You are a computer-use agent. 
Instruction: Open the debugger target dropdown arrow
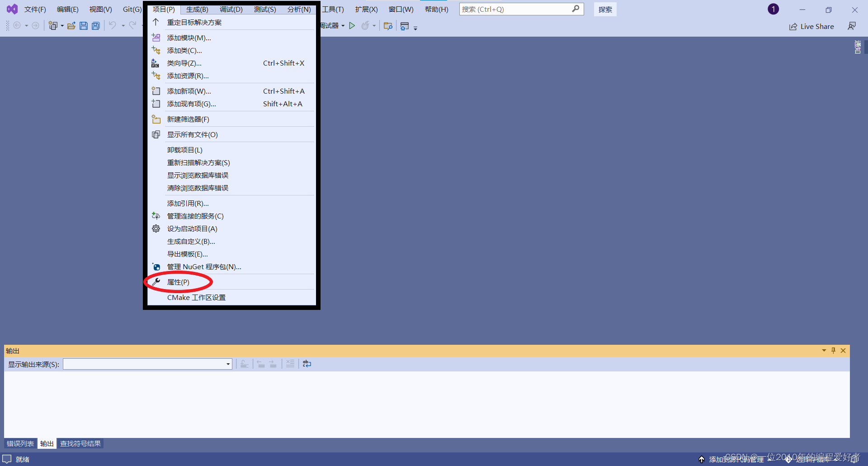pos(343,26)
